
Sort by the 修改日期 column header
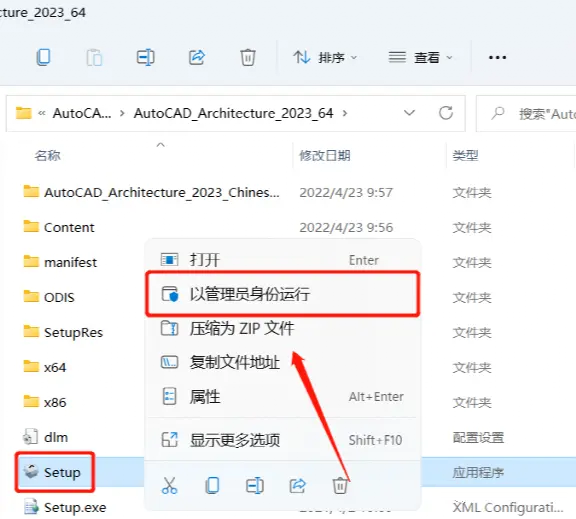pos(325,156)
